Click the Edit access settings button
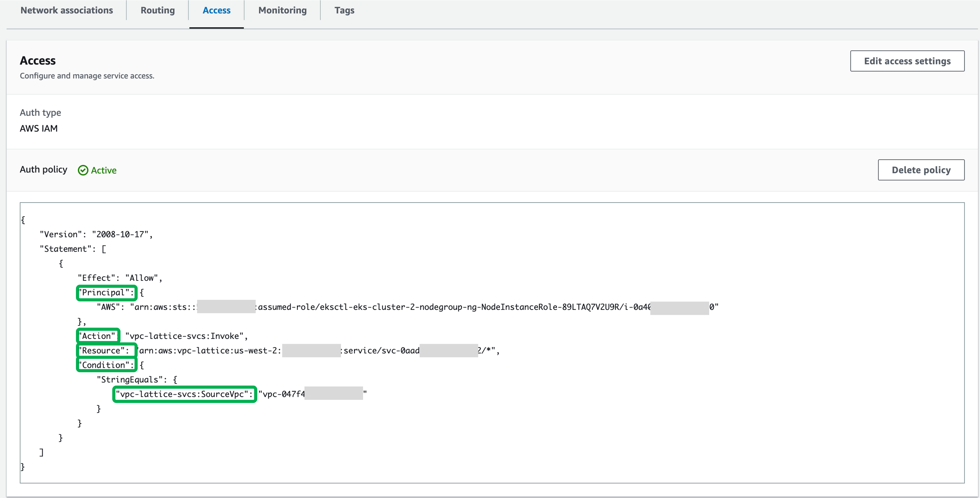This screenshot has width=980, height=498. coord(907,61)
